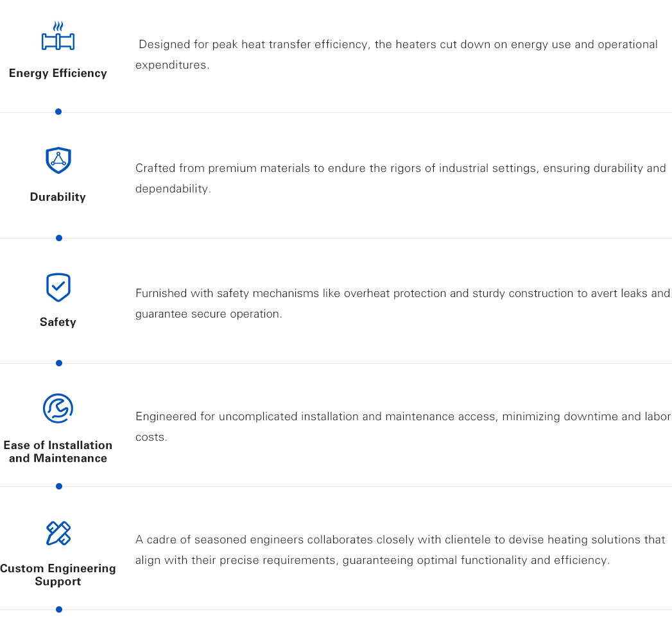672x621 pixels.
Task: Click the "Ease of Installation and Maintenance" heading
Action: click(x=58, y=452)
